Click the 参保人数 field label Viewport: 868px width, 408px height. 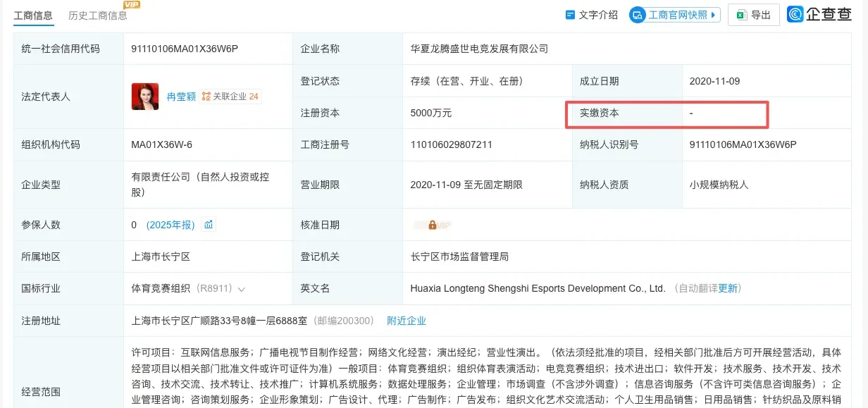(41, 225)
